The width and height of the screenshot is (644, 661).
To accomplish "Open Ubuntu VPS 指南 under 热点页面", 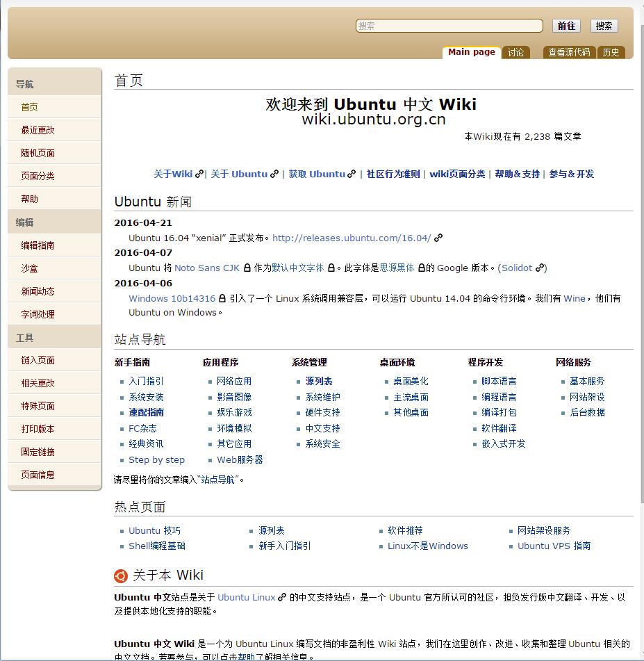I will 554,546.
